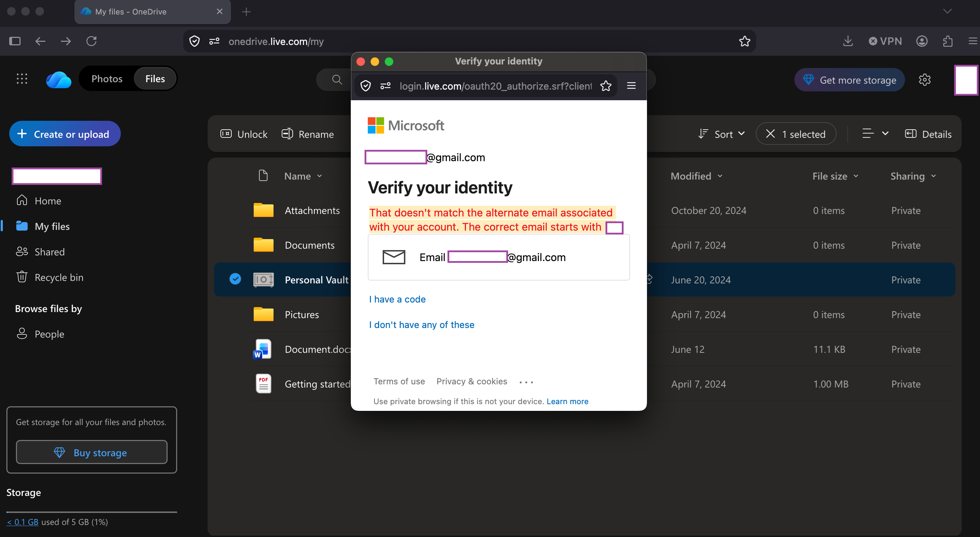Click Create or upload button
Image resolution: width=980 pixels, height=537 pixels.
tap(65, 134)
